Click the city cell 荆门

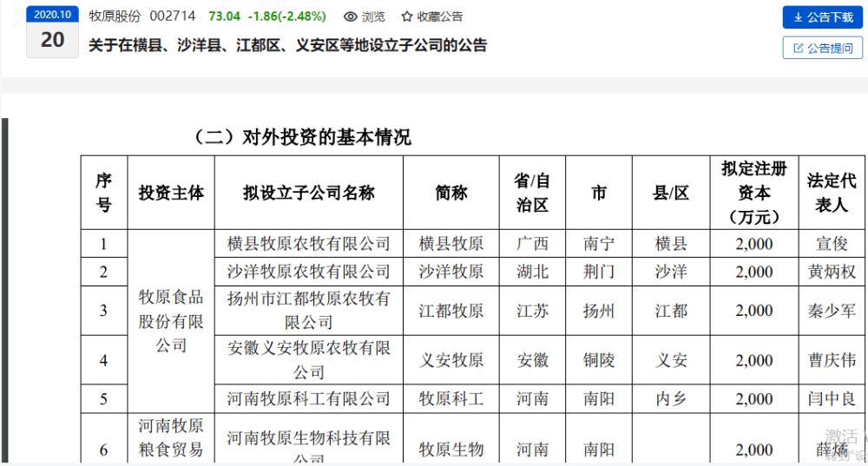[x=599, y=272]
